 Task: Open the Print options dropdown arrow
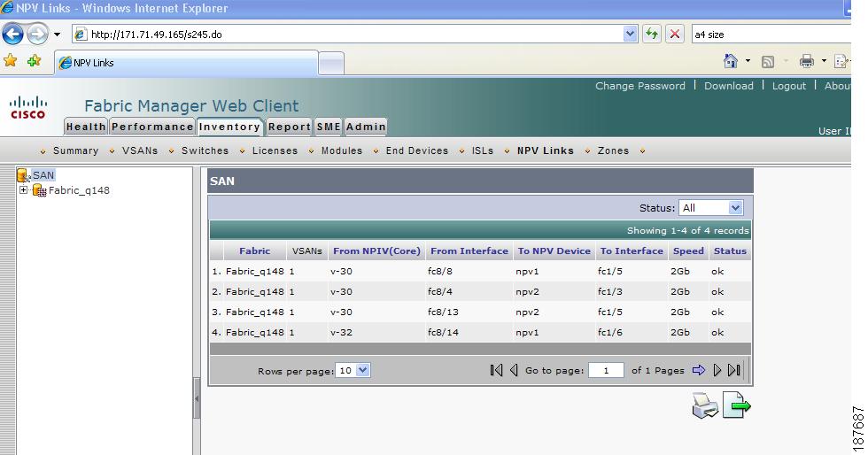[x=824, y=61]
